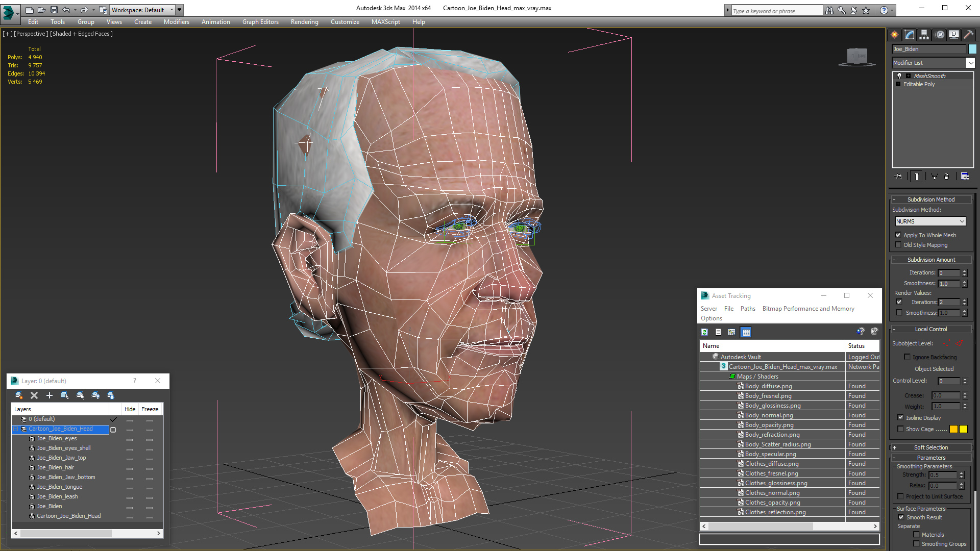The height and width of the screenshot is (551, 980).
Task: Open the Hierarchy command panel tab
Action: pyautogui.click(x=924, y=35)
